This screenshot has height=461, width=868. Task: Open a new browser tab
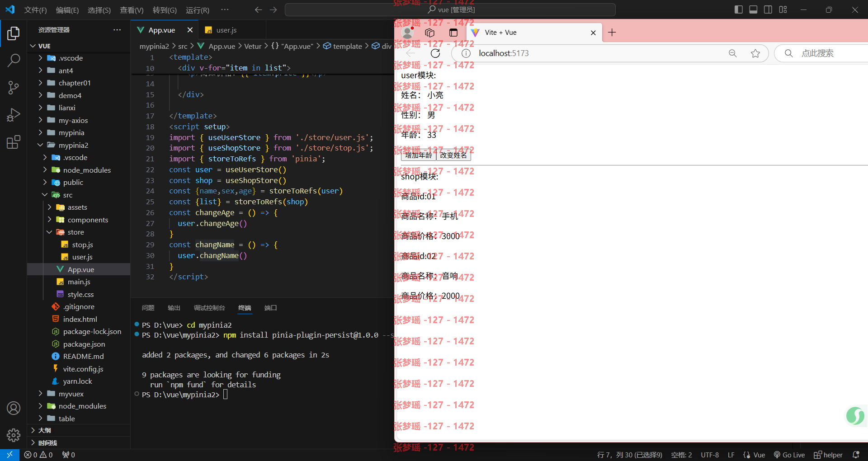(x=612, y=33)
